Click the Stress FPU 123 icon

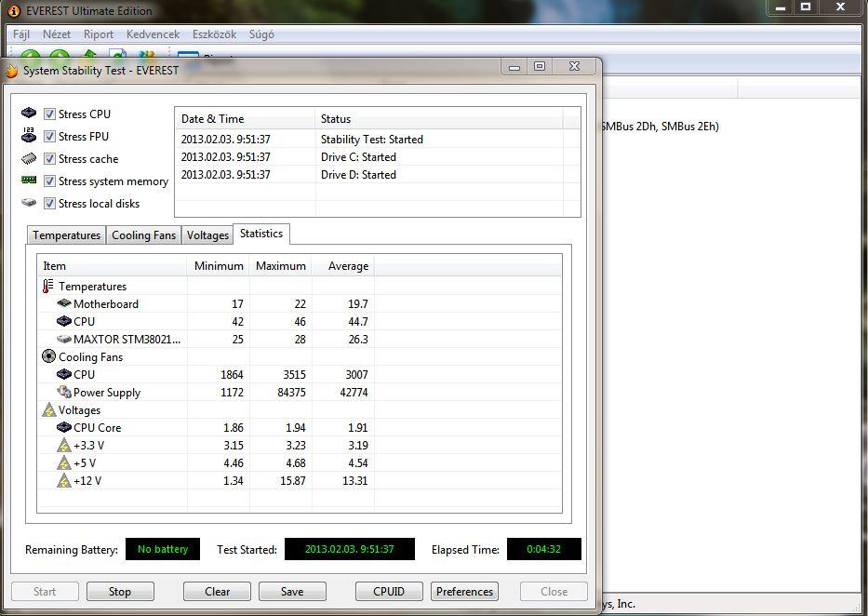pos(29,135)
